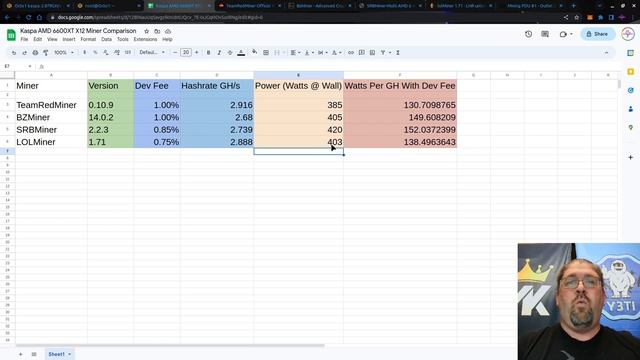Open the Google account avatar

point(628,34)
